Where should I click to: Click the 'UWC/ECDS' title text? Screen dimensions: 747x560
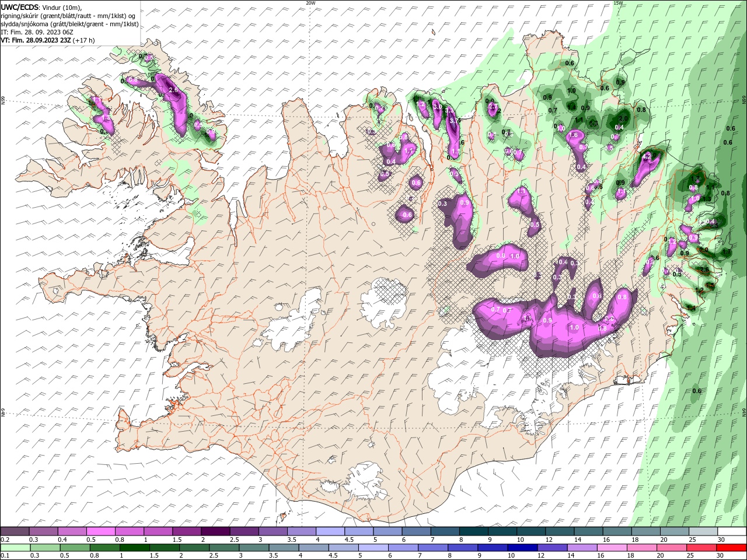20,6
